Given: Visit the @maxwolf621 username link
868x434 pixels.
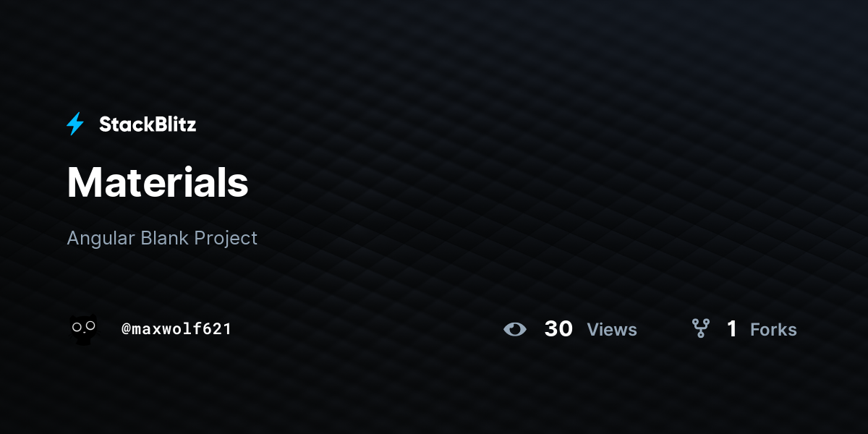Looking at the screenshot, I should pos(176,329).
